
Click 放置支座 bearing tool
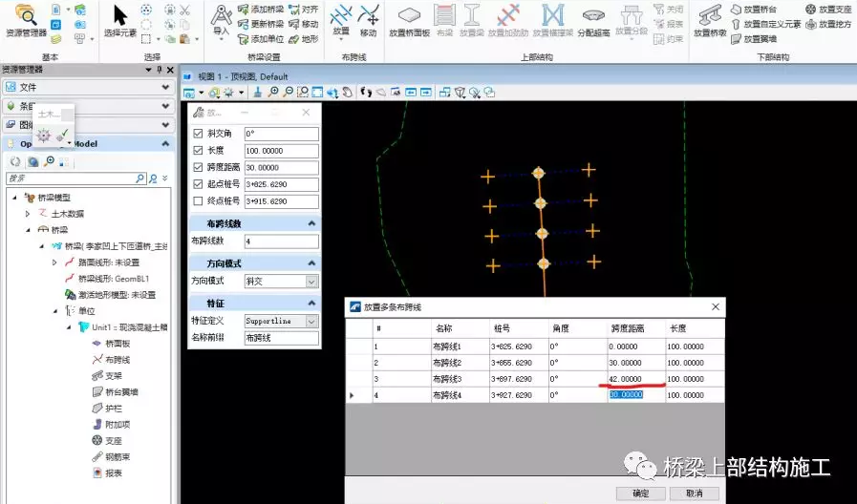pos(828,10)
